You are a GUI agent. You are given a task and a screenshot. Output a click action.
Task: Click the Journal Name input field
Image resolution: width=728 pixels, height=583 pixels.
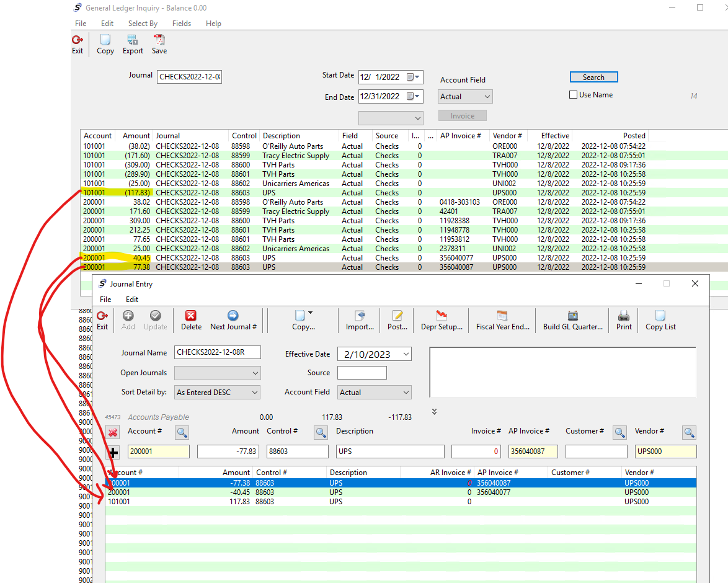(x=217, y=352)
